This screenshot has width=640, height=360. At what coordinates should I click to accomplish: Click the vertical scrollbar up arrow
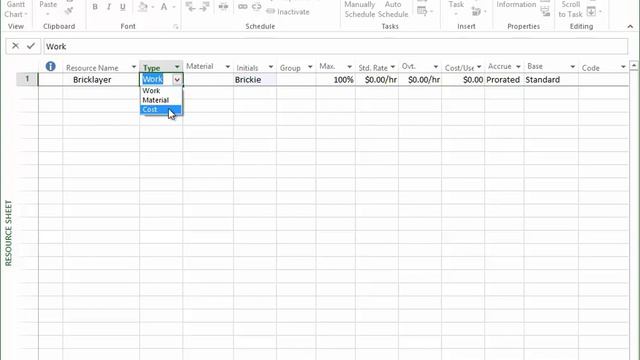pos(633,65)
